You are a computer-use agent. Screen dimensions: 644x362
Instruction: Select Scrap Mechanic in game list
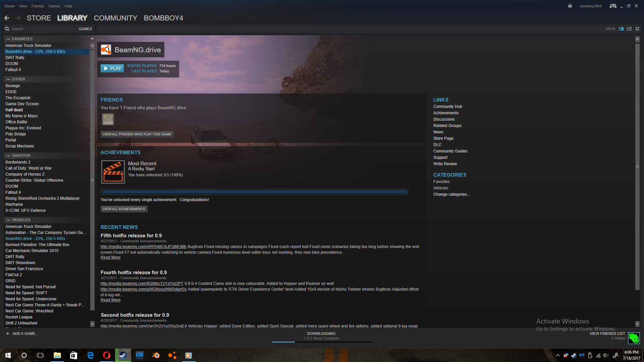click(47, 146)
